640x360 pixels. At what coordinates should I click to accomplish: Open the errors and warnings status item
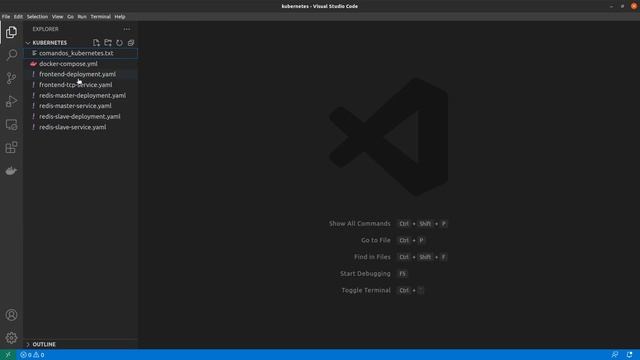pyautogui.click(x=32, y=355)
